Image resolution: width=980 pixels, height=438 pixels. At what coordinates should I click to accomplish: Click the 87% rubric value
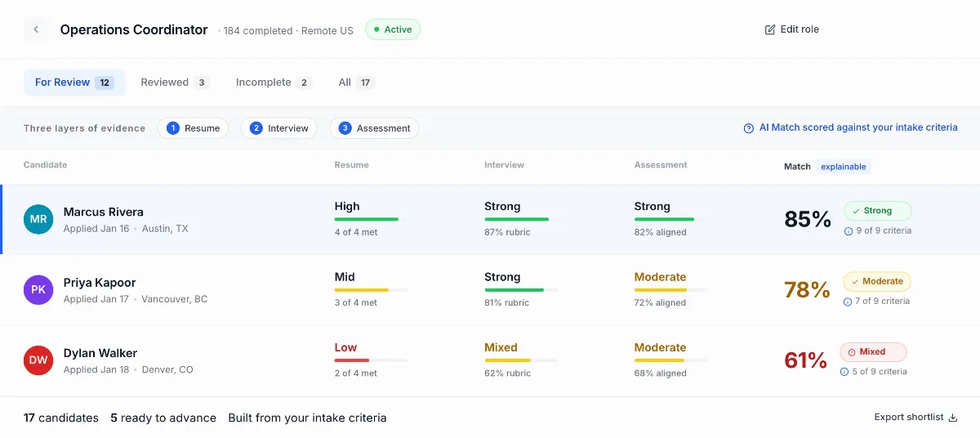coord(507,232)
